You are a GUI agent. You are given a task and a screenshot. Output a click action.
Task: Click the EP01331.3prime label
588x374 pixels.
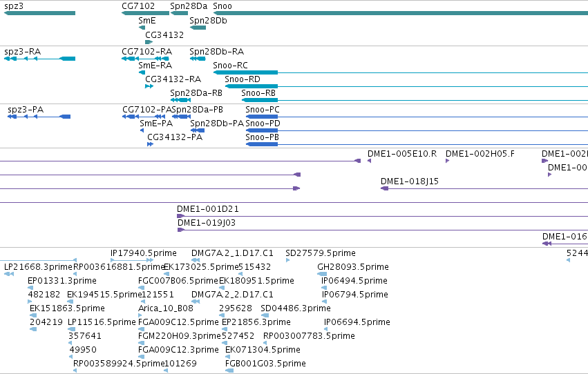point(62,281)
